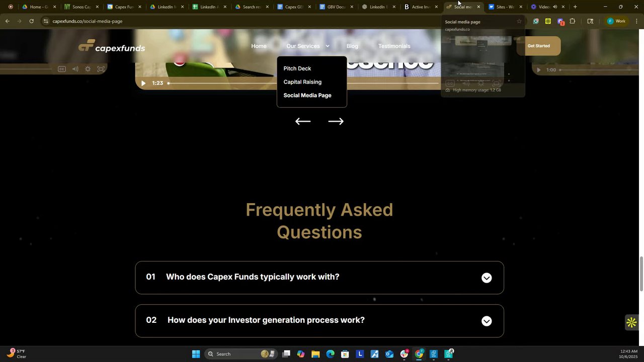644x362 pixels.
Task: Click the capexfunds logo
Action: pos(112,46)
